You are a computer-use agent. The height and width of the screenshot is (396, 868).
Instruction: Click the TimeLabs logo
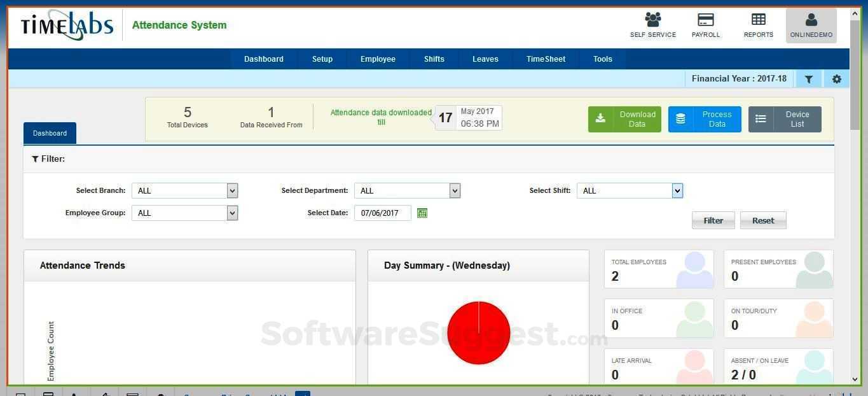[x=67, y=25]
